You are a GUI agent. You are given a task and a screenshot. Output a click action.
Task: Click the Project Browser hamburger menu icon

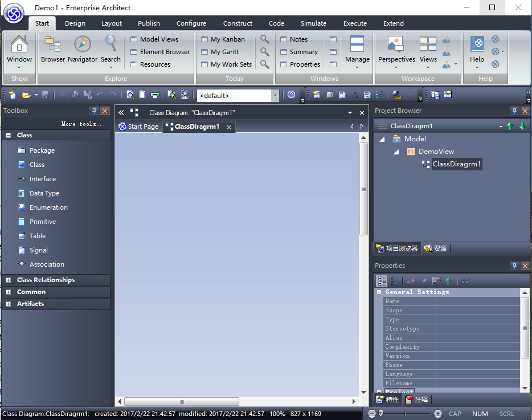pyautogui.click(x=383, y=127)
